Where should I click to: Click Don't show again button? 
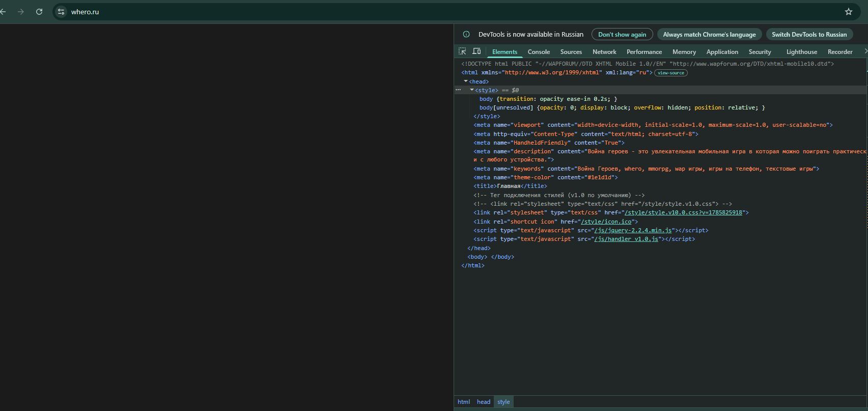pos(622,35)
